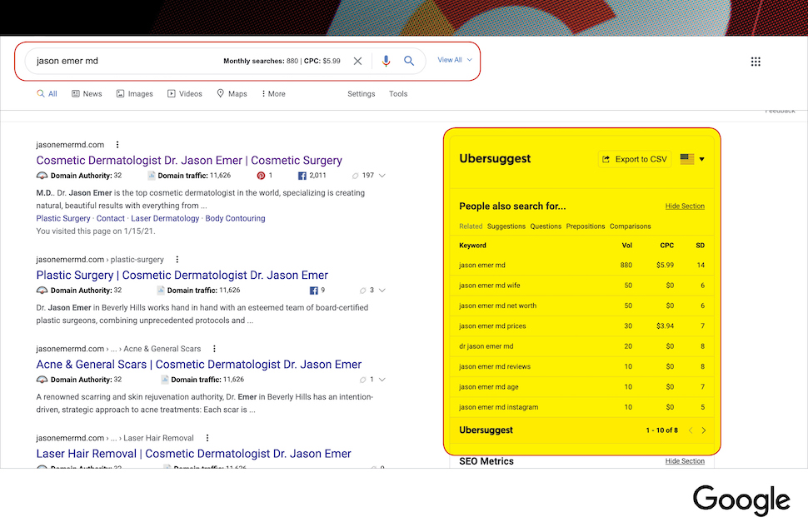Follow the Contact sitelink
The height and width of the screenshot is (532, 808).
tap(110, 218)
